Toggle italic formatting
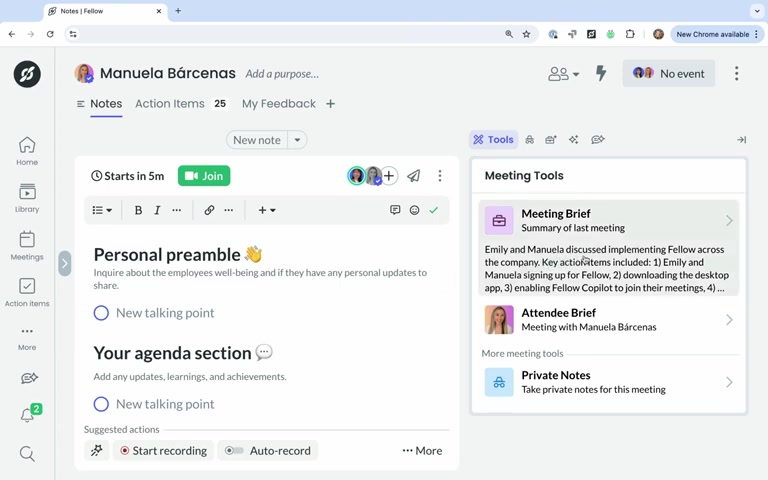Viewport: 768px width, 480px height. (157, 210)
